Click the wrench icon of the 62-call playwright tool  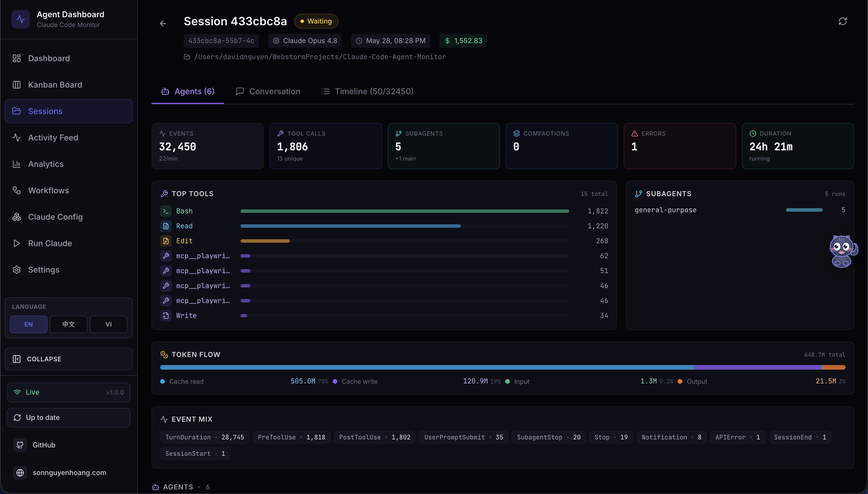[166, 256]
